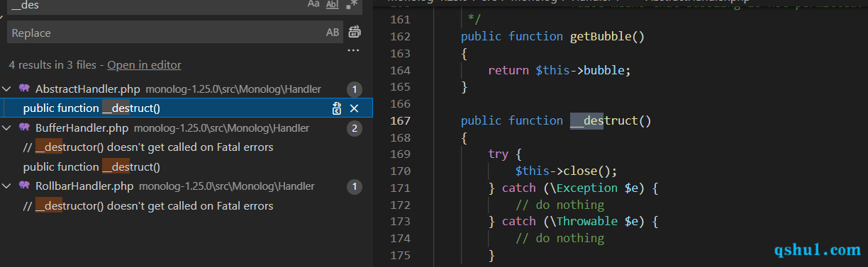Click '// do nothing' comment on line 172

pos(560,205)
